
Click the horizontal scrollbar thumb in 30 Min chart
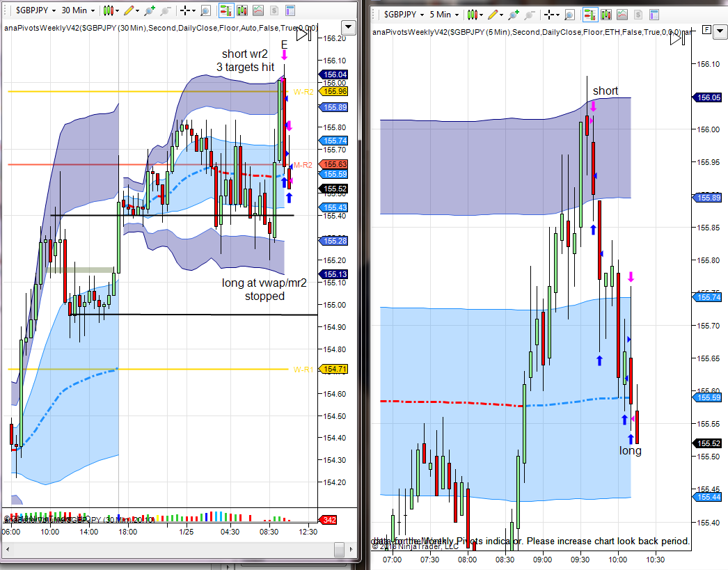pyautogui.click(x=340, y=549)
